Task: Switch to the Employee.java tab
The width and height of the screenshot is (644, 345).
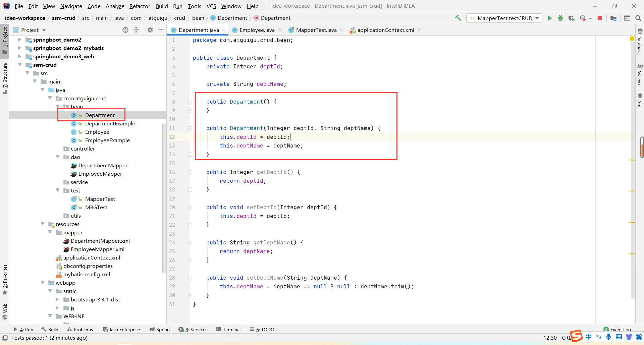Action: [x=257, y=30]
